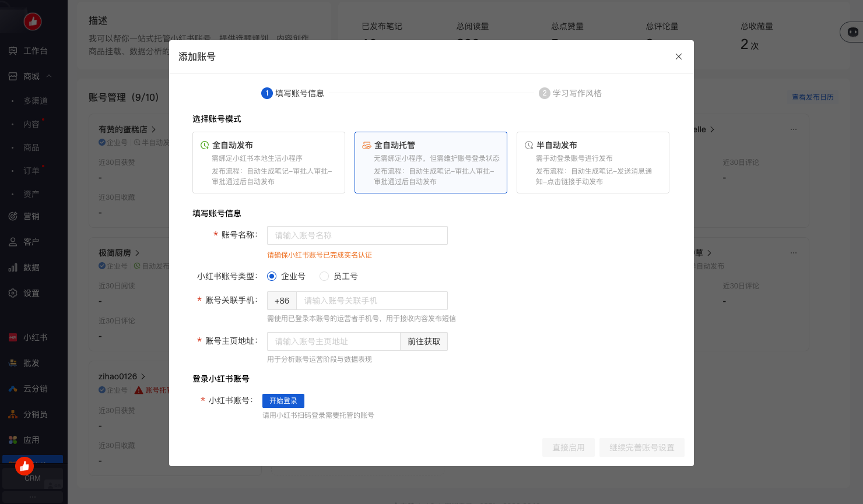Viewport: 863px width, 504px height.
Task: Click the 工作台 icon in sidebar
Action: (x=13, y=51)
